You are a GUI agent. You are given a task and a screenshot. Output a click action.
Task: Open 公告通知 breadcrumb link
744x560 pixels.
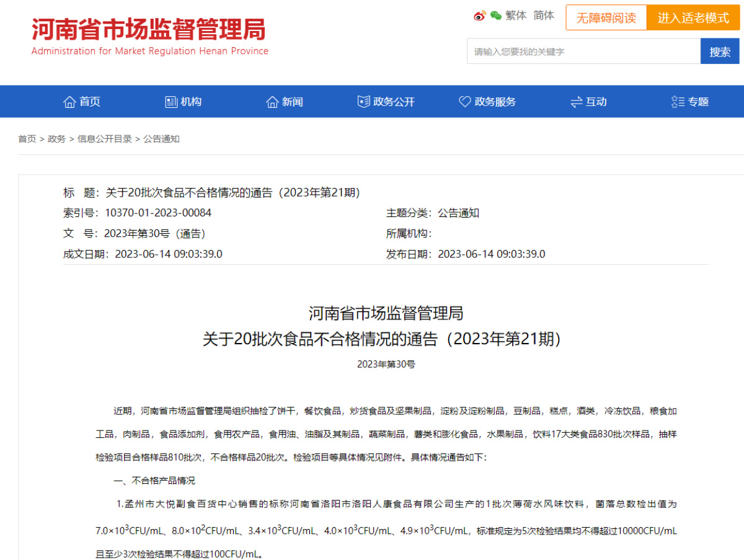pos(161,139)
